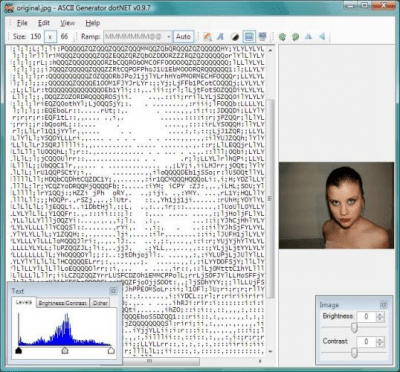Image resolution: width=400 pixels, height=372 pixels.
Task: Click the blue triangle flip icon
Action: 308,36
